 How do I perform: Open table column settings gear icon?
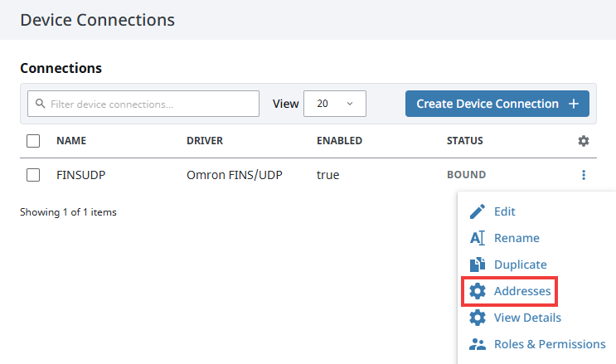tap(584, 141)
